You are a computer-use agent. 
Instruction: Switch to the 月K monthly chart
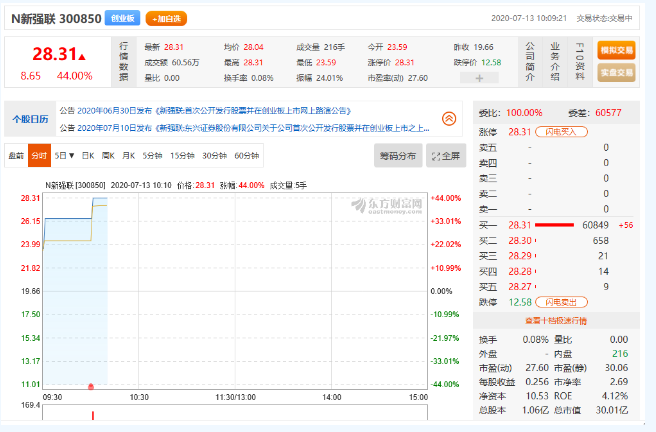[x=128, y=156]
